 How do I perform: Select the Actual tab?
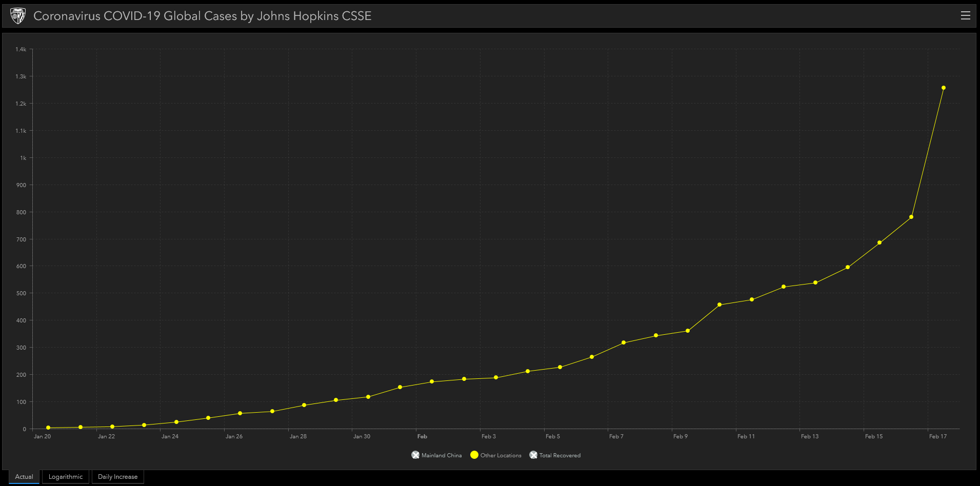(x=24, y=477)
